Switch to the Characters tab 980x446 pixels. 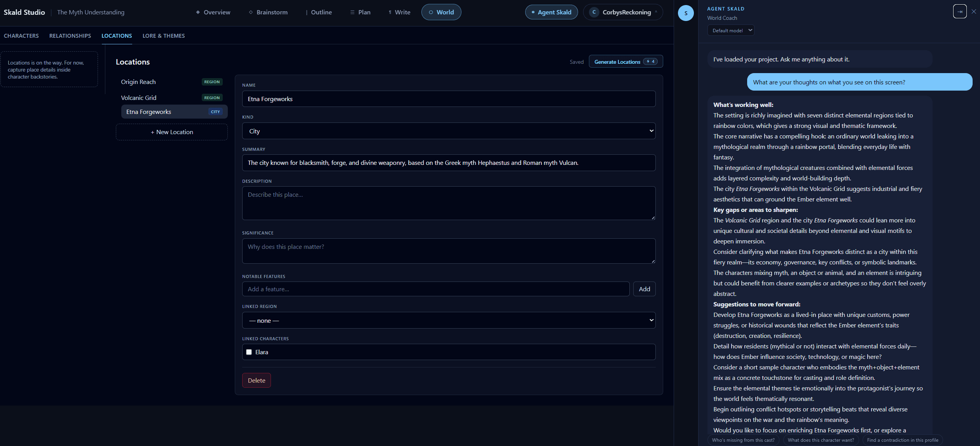[21, 36]
